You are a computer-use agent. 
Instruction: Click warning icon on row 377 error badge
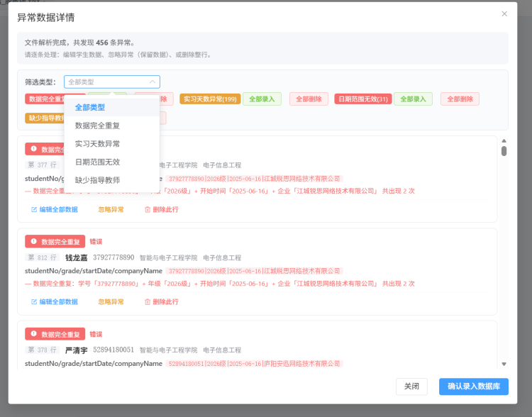pyautogui.click(x=33, y=149)
